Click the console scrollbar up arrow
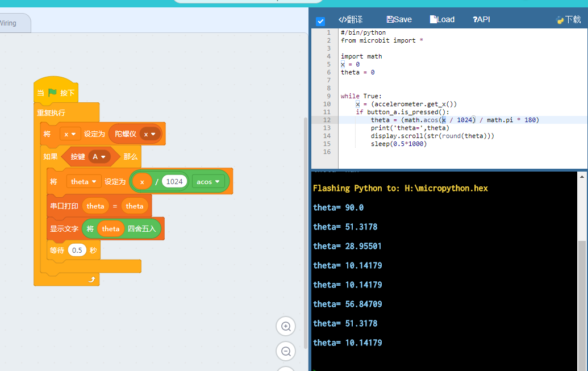Image resolution: width=588 pixels, height=371 pixels. click(x=582, y=176)
